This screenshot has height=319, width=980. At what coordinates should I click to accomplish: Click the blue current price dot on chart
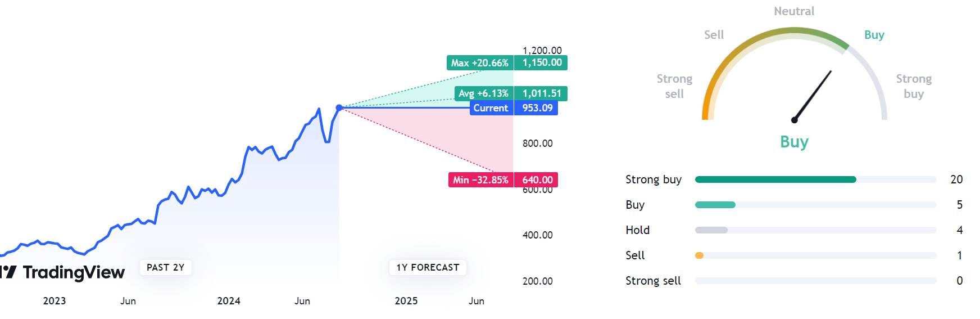(339, 107)
